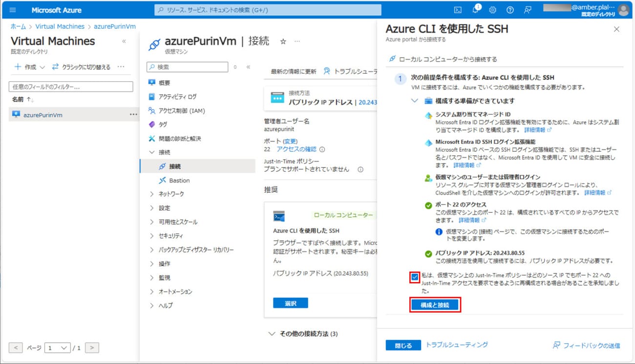Screen dimensions: 635x364
Task: Click the 変更 port link
Action: click(x=290, y=141)
